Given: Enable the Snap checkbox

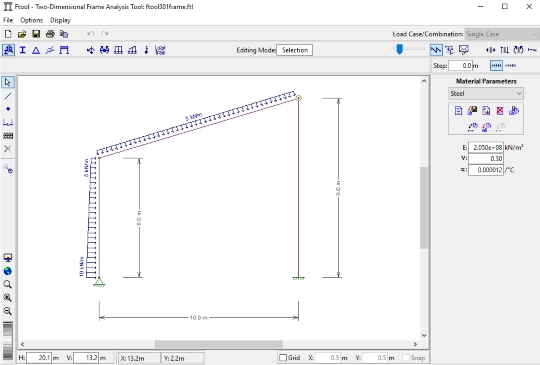Looking at the screenshot, I should pyautogui.click(x=406, y=358).
